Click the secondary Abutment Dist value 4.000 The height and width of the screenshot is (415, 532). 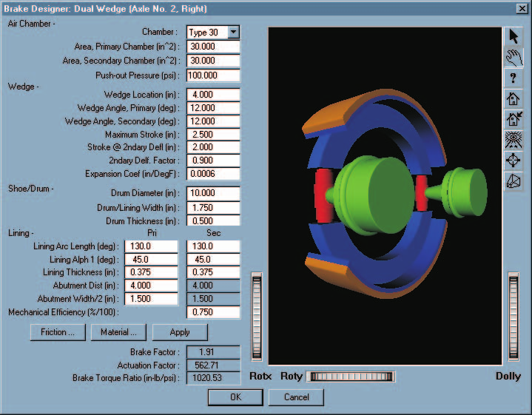[x=213, y=286]
